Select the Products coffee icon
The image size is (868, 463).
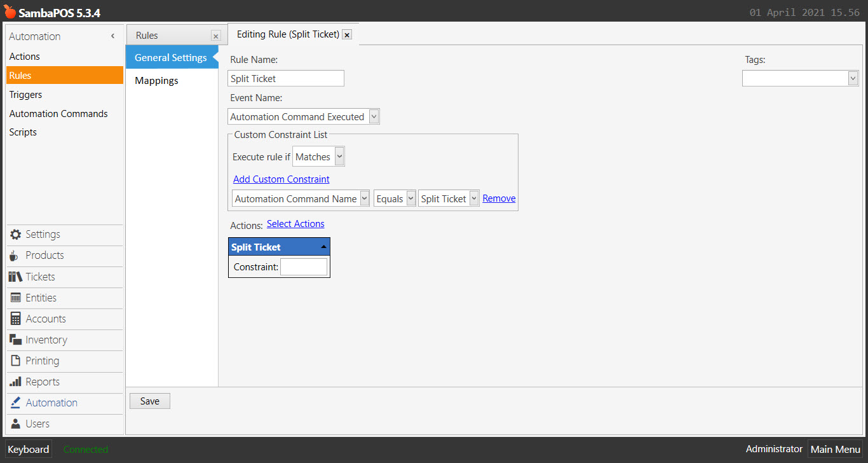point(14,256)
